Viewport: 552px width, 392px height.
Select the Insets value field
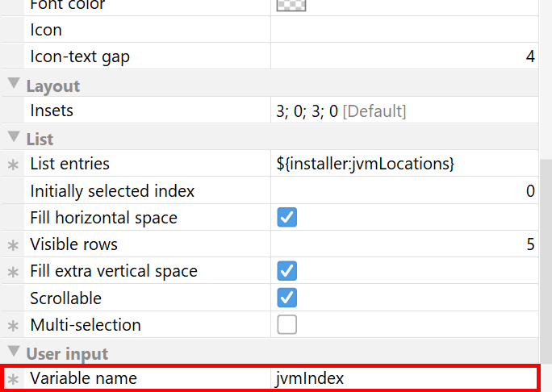point(404,111)
